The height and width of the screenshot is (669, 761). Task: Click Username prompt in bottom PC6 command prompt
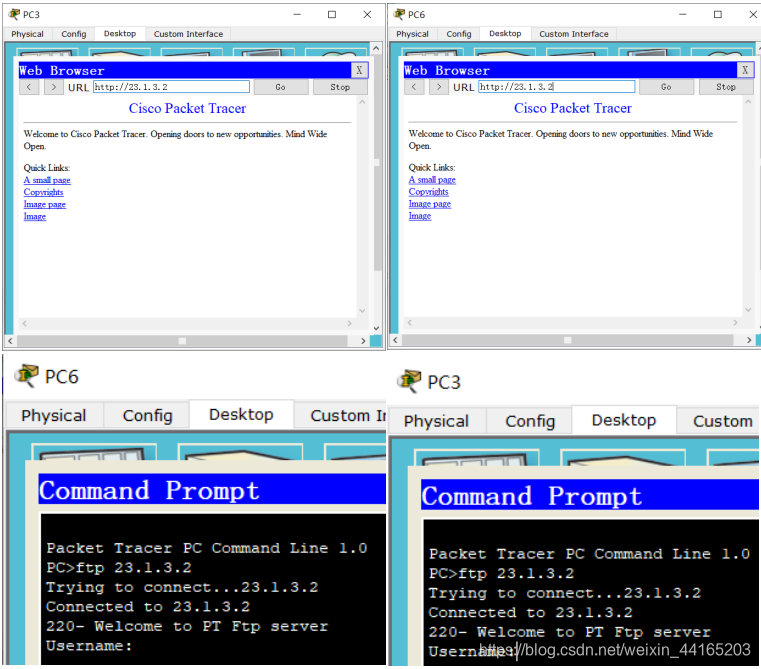[89, 646]
